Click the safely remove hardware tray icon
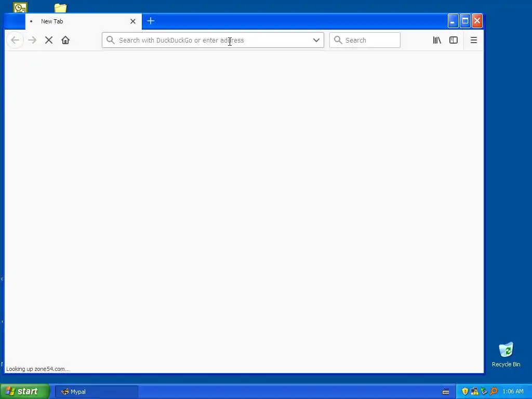Image resolution: width=532 pixels, height=399 pixels. [x=484, y=392]
